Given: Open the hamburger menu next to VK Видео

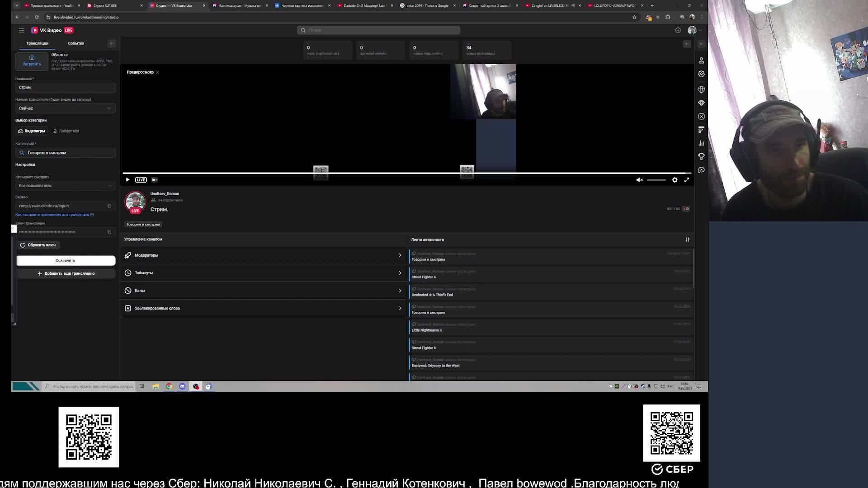Looking at the screenshot, I should tap(21, 30).
